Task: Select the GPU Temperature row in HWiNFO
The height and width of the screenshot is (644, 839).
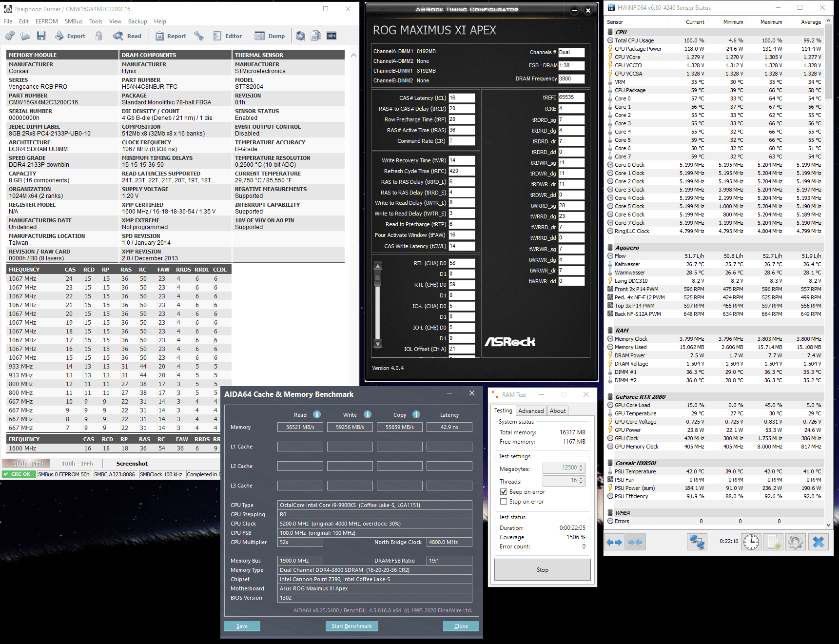Action: pos(715,413)
